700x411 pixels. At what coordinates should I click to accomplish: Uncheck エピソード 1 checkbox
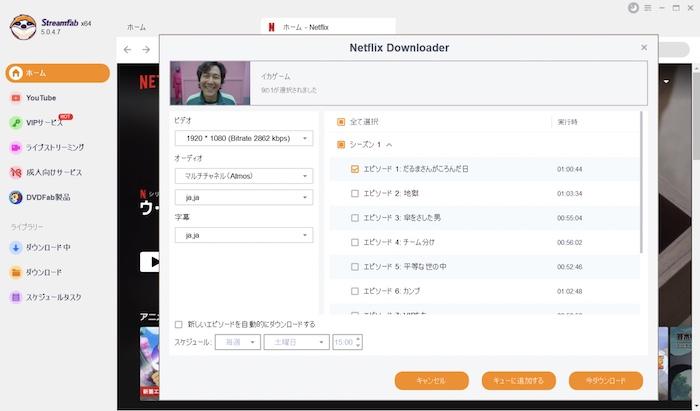(355, 169)
